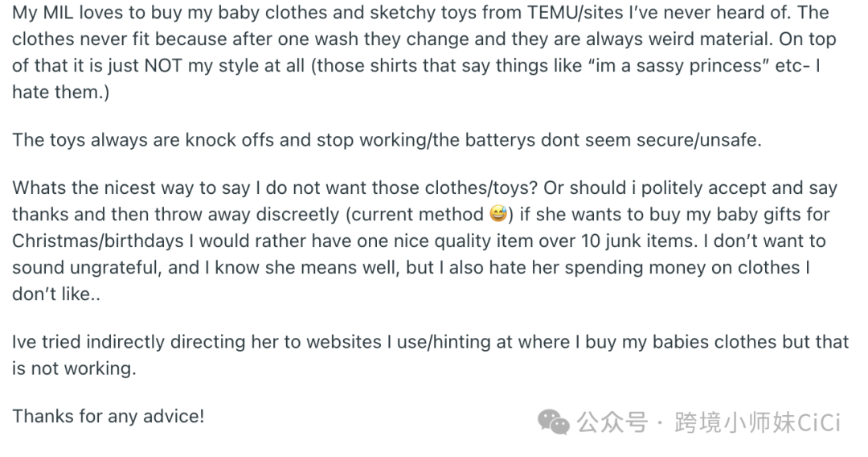The image size is (868, 457).
Task: Click the sweating smile emoji
Action: pos(498,215)
